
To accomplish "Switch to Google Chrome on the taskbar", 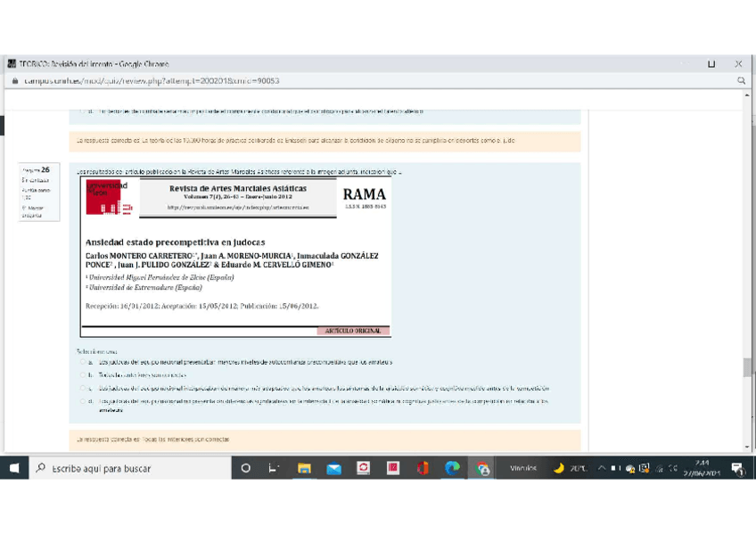I will click(x=482, y=468).
